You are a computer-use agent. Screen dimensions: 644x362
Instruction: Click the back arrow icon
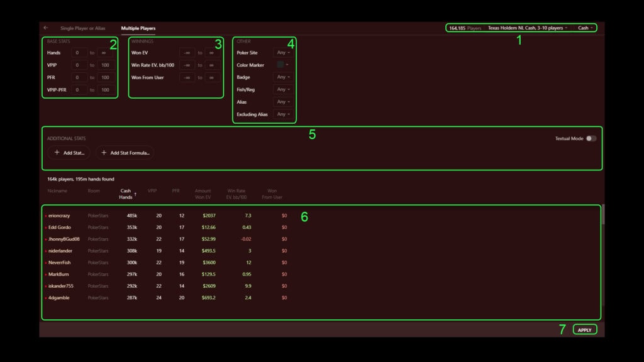45,28
